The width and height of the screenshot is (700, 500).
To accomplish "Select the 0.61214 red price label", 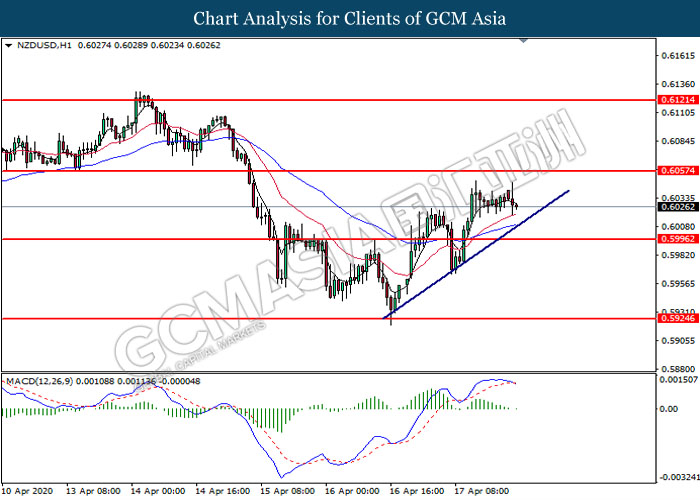I will point(678,100).
